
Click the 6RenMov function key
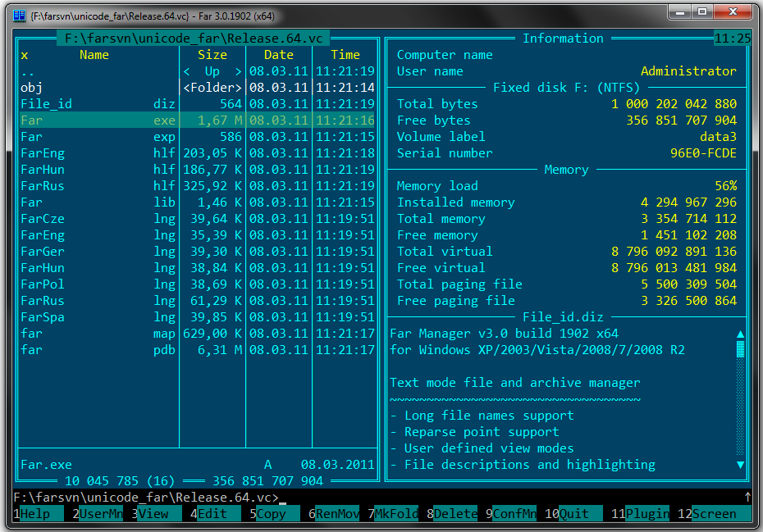tap(333, 513)
